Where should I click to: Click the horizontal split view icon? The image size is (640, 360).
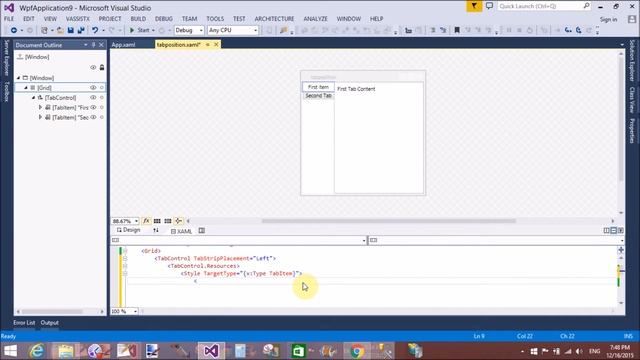pos(613,231)
